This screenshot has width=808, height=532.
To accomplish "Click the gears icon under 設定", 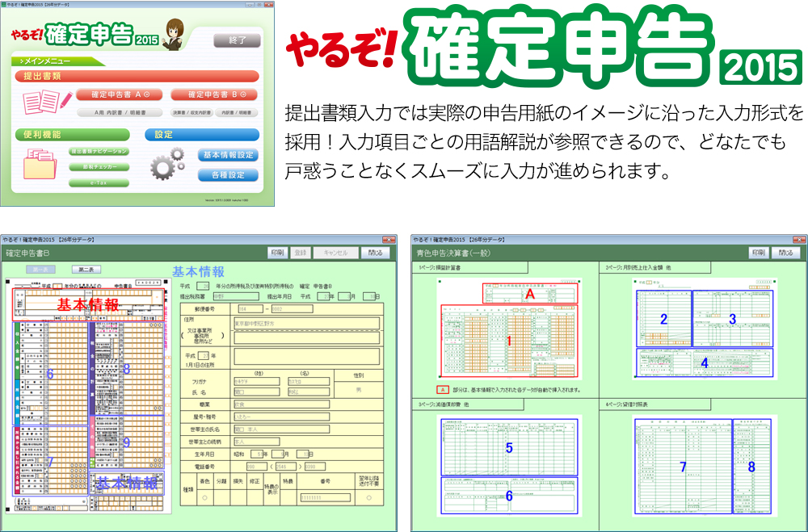I will pos(167,164).
